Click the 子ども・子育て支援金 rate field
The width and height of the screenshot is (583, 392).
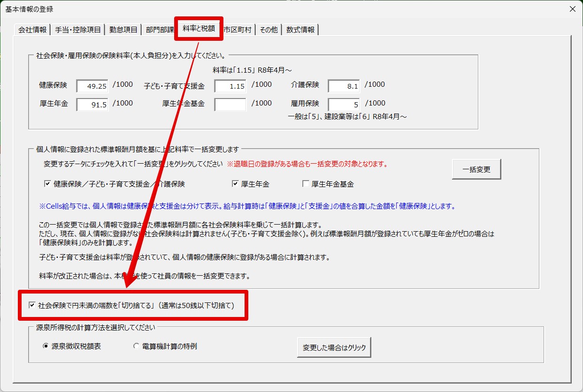(230, 86)
